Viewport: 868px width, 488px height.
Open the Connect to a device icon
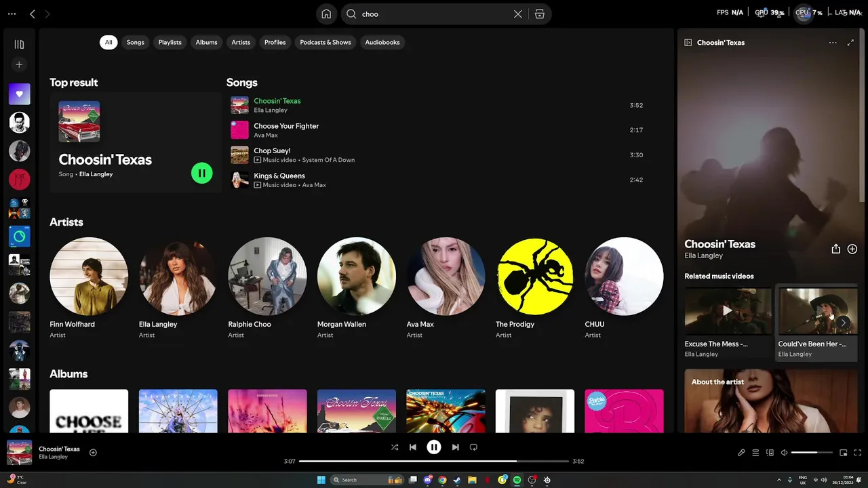click(770, 453)
